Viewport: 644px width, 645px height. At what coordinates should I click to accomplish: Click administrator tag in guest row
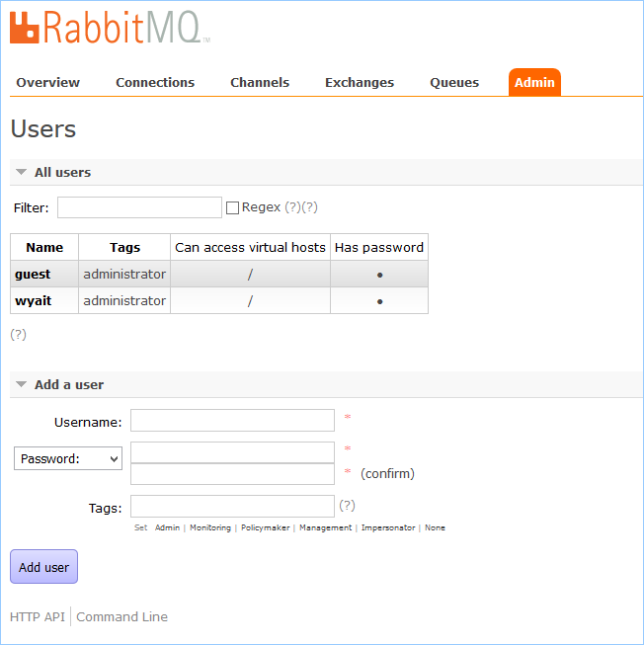(x=124, y=274)
